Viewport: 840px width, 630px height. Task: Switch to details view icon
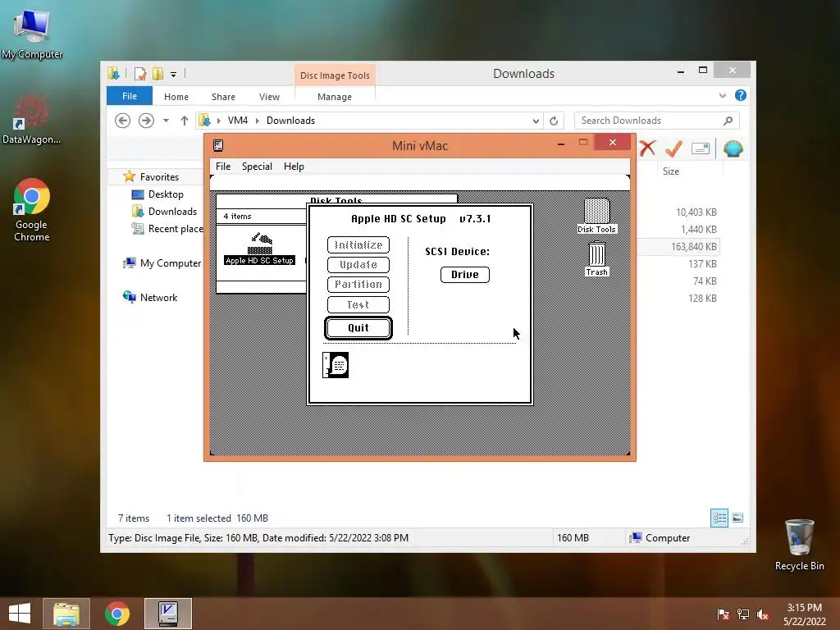pyautogui.click(x=719, y=518)
